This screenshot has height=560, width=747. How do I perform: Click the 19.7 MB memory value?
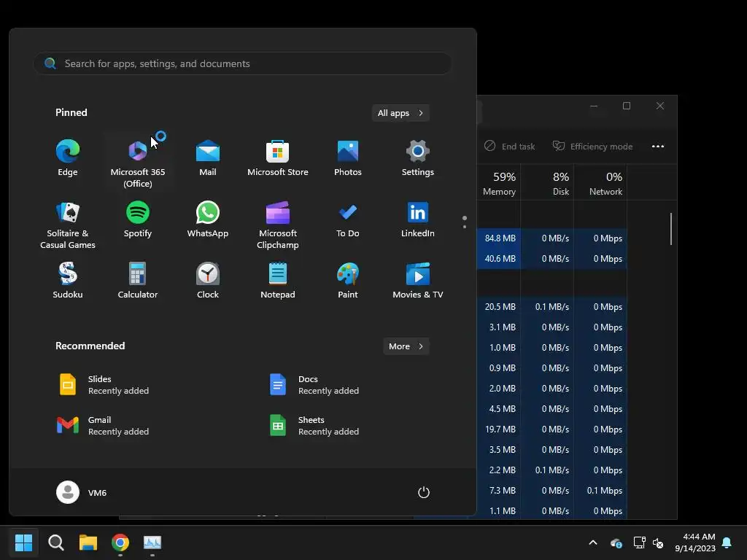point(500,429)
